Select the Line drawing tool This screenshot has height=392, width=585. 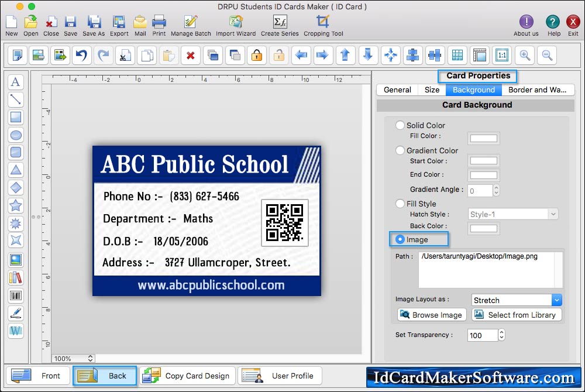[x=16, y=99]
